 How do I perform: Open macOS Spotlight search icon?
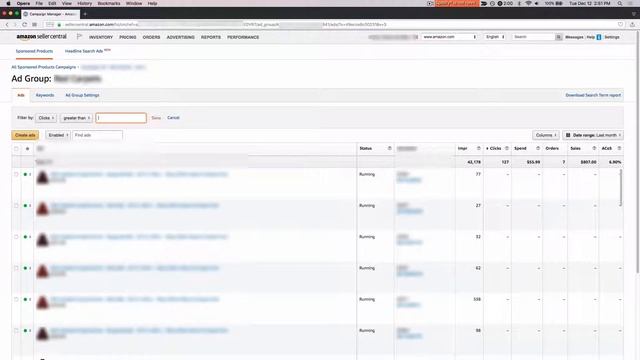[x=620, y=3]
